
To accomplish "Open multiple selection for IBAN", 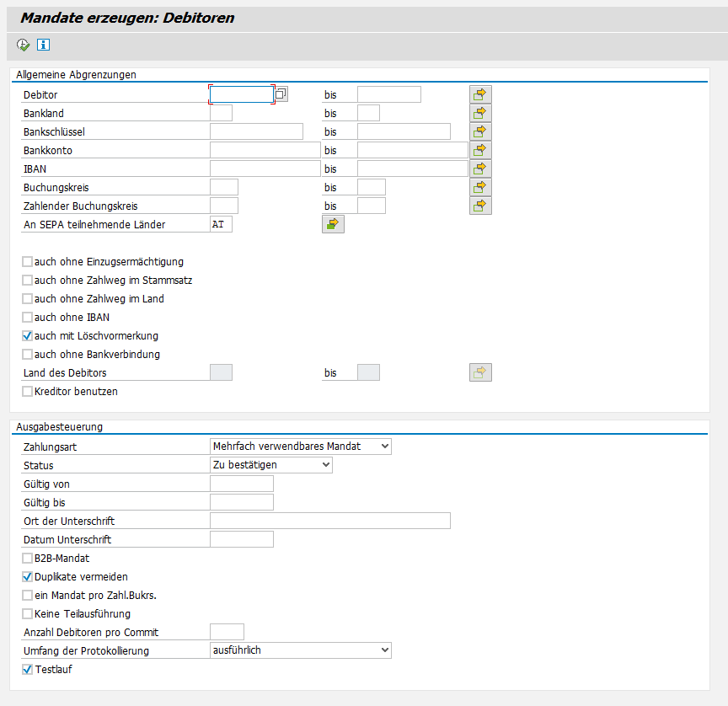I will coord(480,168).
